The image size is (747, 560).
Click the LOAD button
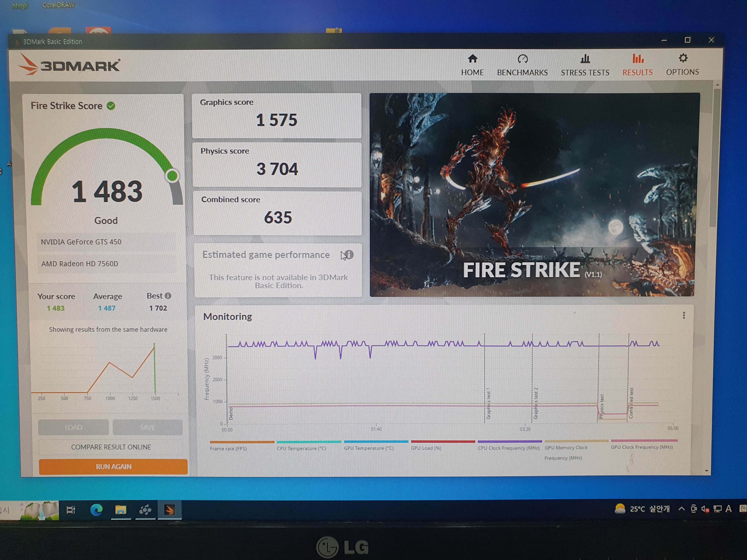click(73, 427)
